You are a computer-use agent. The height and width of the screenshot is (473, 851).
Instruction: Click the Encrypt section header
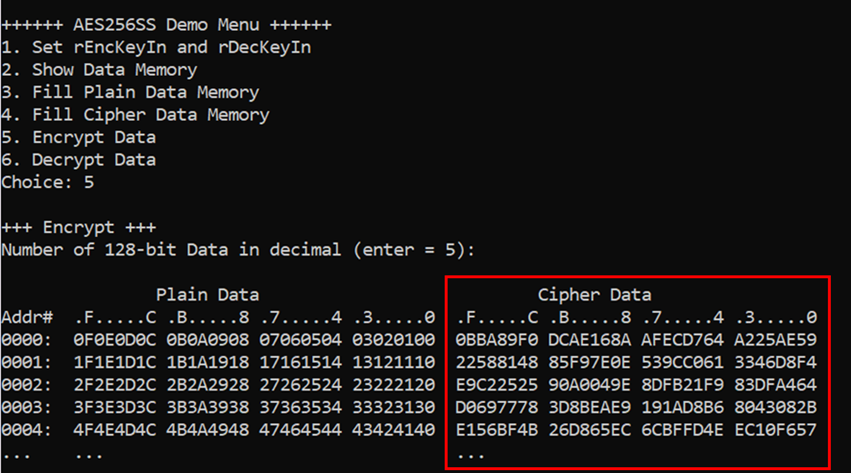pyautogui.click(x=79, y=227)
